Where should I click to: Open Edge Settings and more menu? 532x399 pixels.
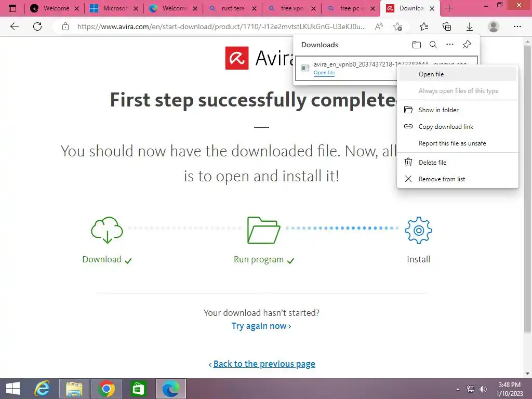pyautogui.click(x=517, y=26)
